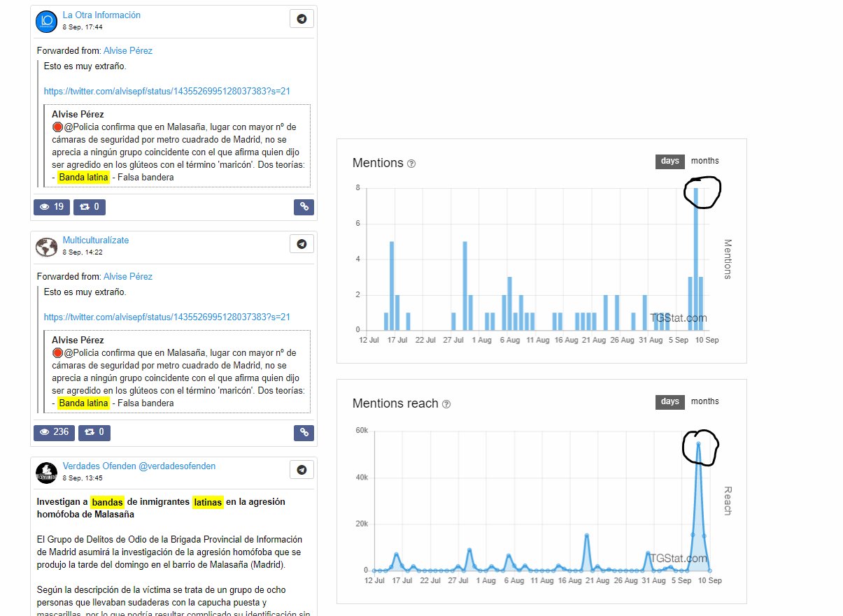Open Alvise Pérez forwarded source in first post
The image size is (843, 616).
pyautogui.click(x=127, y=51)
